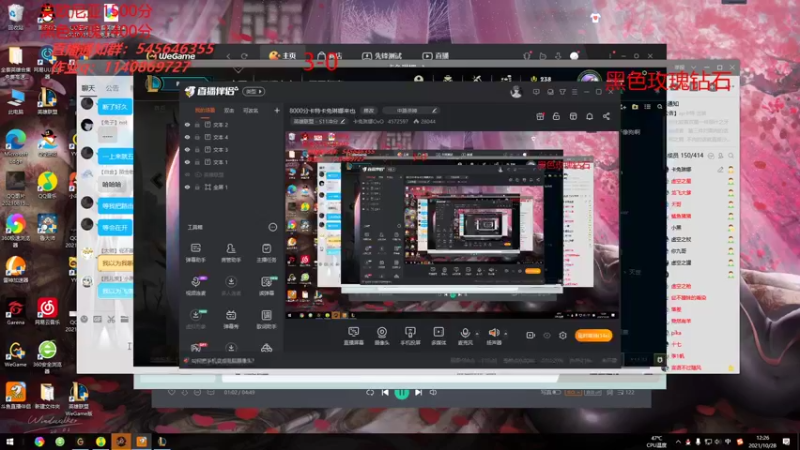Screen dimensions: 800x450
Task: Switch to the 主页 tab in WeGame
Action: [282, 55]
